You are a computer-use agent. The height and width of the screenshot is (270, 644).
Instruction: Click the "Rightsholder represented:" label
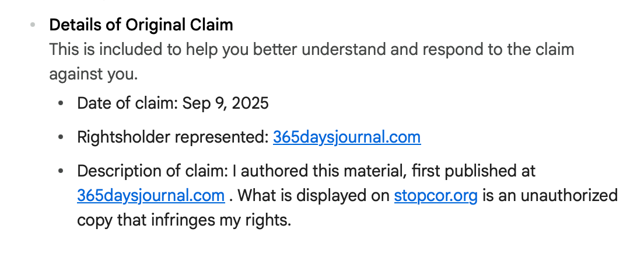pyautogui.click(x=173, y=137)
